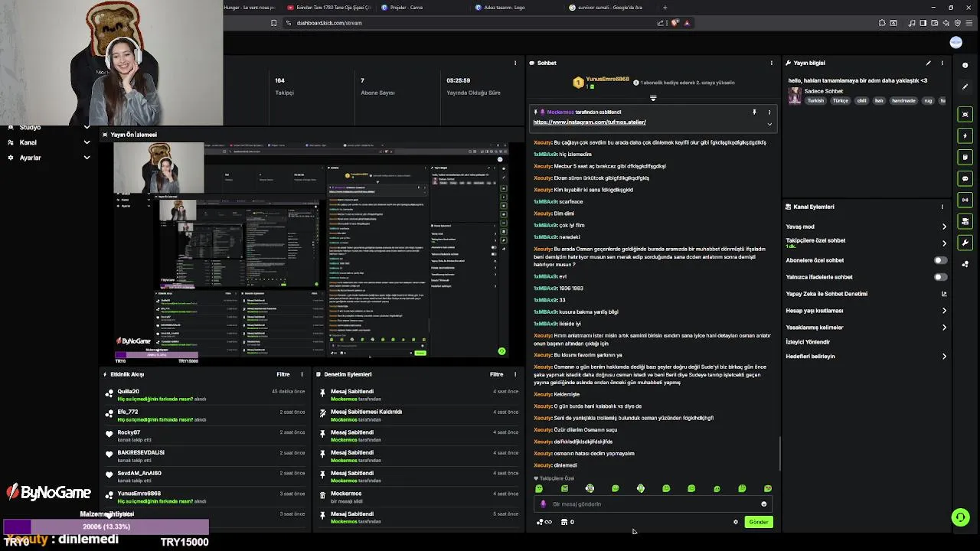Open the instagram.com/tufmos.atelier link
The width and height of the screenshot is (980, 551).
click(x=590, y=122)
